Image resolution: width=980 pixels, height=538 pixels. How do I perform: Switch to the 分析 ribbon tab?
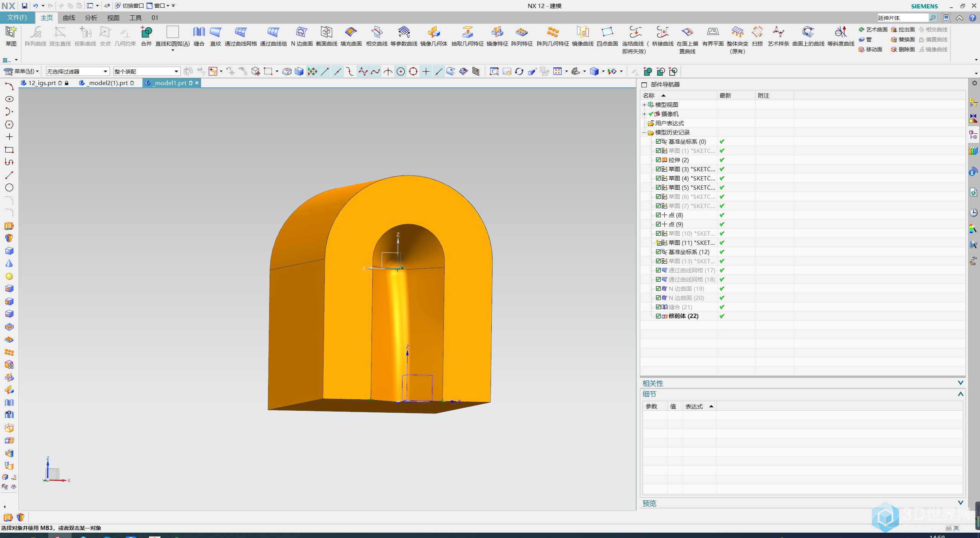[x=91, y=18]
